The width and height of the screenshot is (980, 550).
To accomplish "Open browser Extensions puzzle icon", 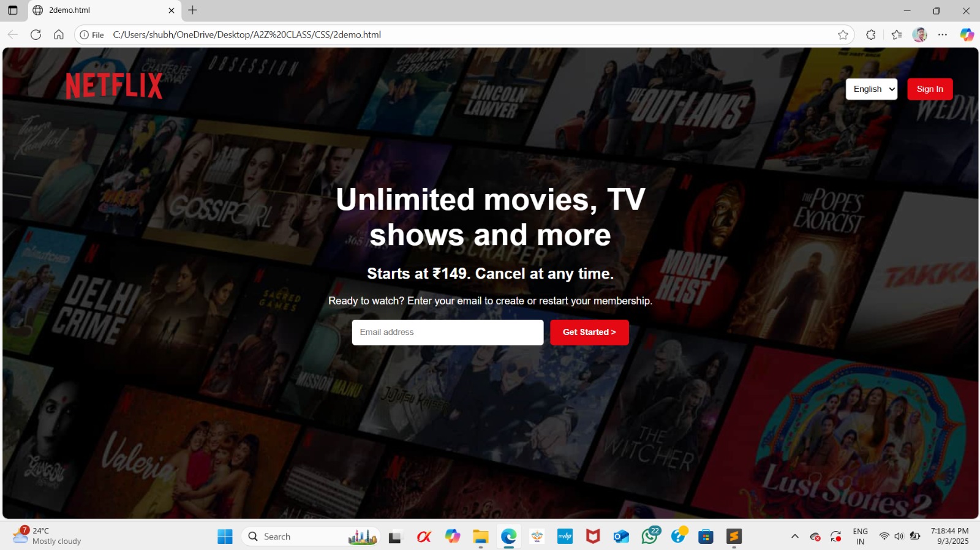I will 870,35.
